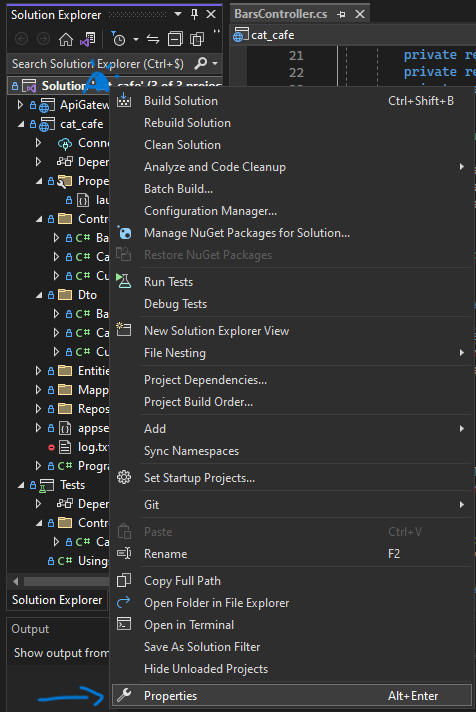Open the Pending Changes Filter clock icon

[119, 40]
